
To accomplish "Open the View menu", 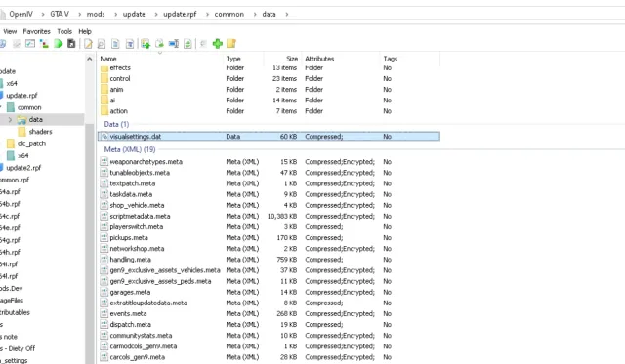I will pyautogui.click(x=10, y=31).
